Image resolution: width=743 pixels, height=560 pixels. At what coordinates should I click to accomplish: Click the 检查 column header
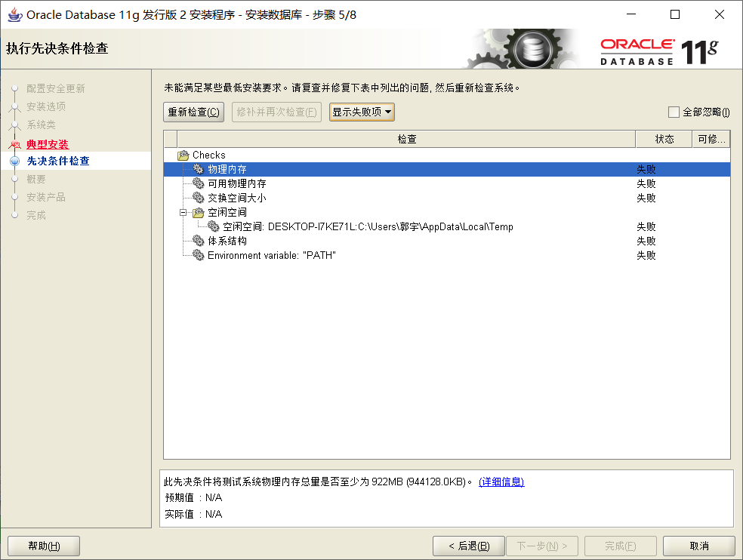coord(406,139)
